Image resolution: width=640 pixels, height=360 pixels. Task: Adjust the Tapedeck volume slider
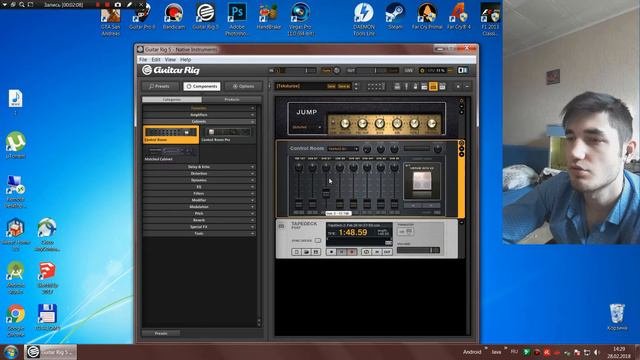point(418,250)
